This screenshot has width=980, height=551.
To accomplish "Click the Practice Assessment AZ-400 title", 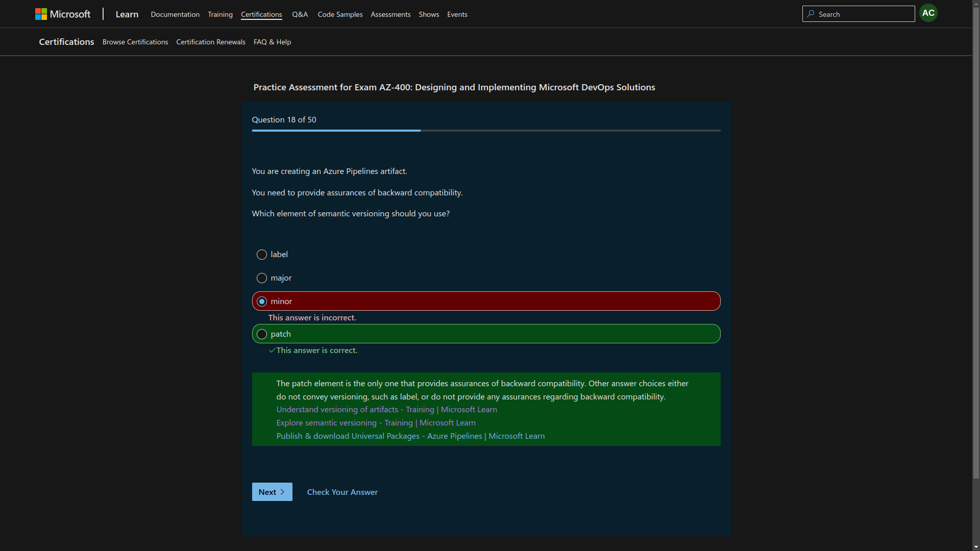I will click(x=454, y=87).
